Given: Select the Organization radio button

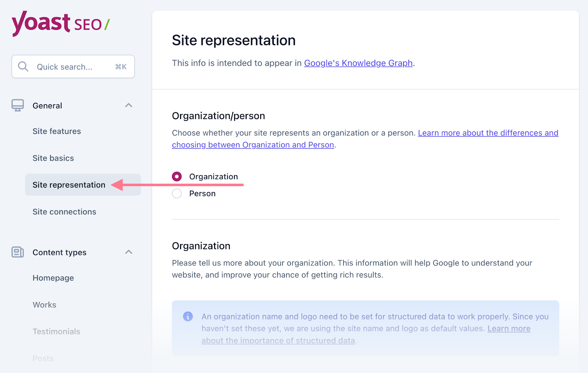Looking at the screenshot, I should coord(177,176).
